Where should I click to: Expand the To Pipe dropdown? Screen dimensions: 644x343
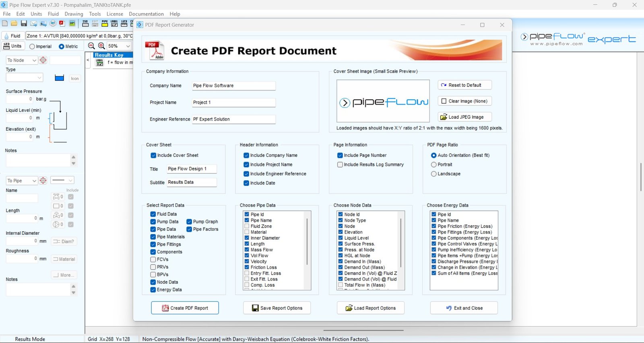(34, 181)
